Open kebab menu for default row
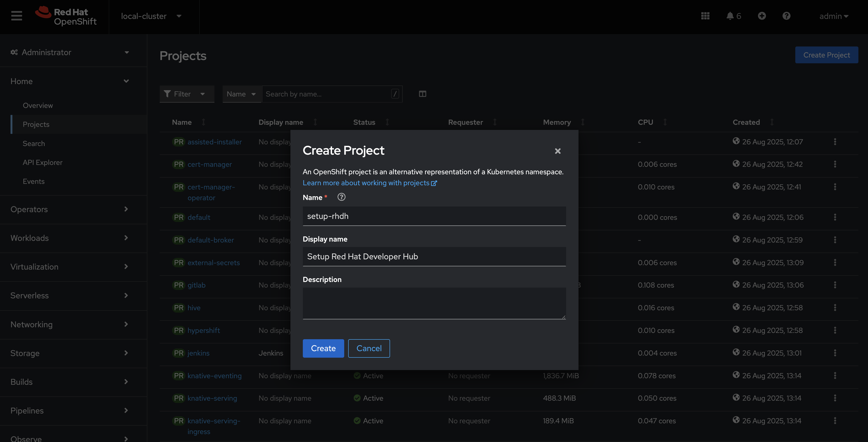The width and height of the screenshot is (868, 442). point(835,217)
